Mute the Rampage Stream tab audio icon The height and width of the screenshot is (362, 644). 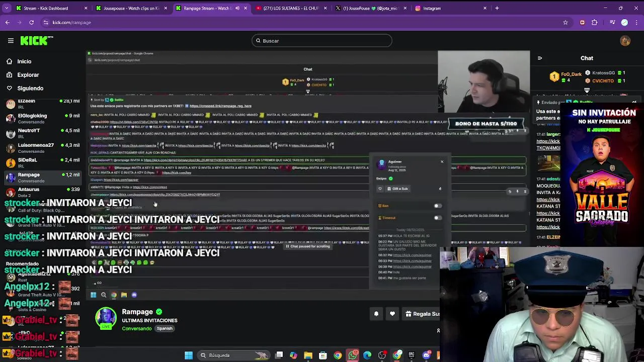237,8
